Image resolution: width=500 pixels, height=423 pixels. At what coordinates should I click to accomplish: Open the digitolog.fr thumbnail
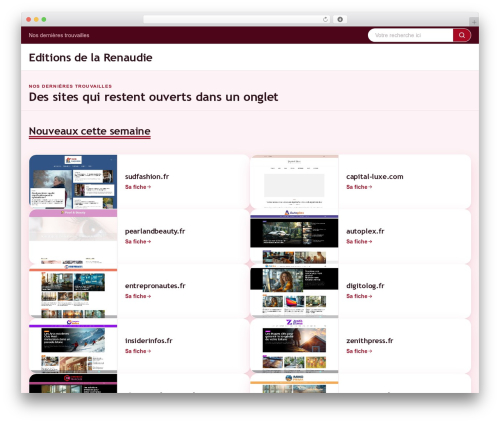click(x=294, y=291)
